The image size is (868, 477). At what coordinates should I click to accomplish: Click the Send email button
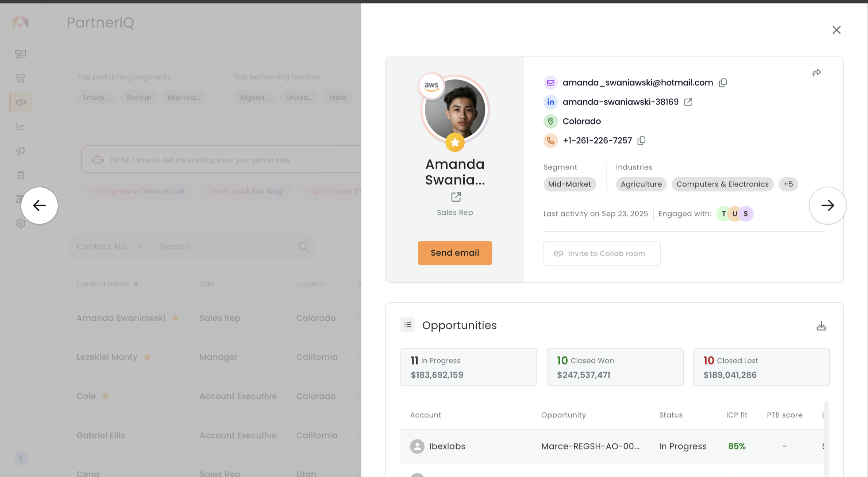tap(455, 253)
